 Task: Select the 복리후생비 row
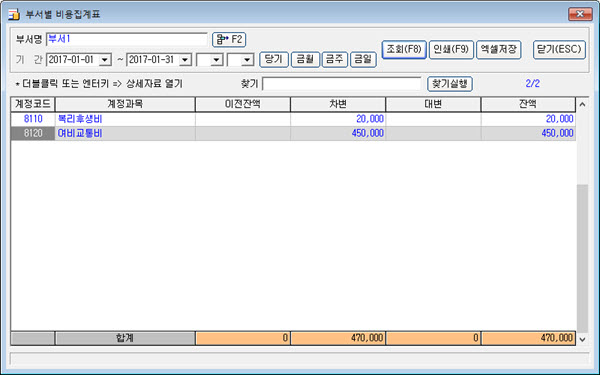[x=293, y=119]
